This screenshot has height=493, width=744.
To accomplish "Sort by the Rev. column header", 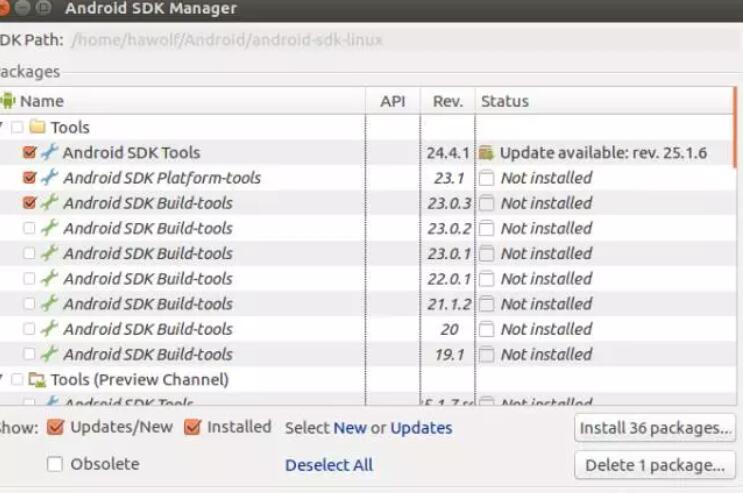I will tap(447, 101).
